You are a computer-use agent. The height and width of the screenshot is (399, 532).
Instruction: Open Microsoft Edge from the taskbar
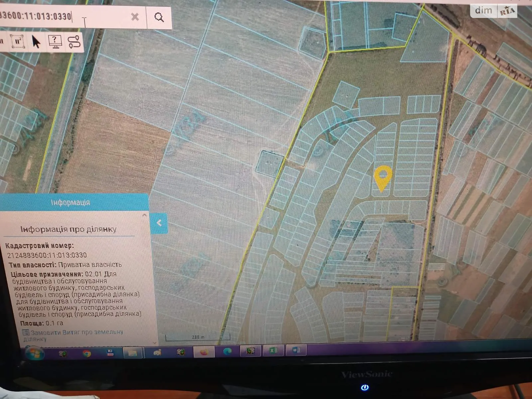pyautogui.click(x=227, y=351)
